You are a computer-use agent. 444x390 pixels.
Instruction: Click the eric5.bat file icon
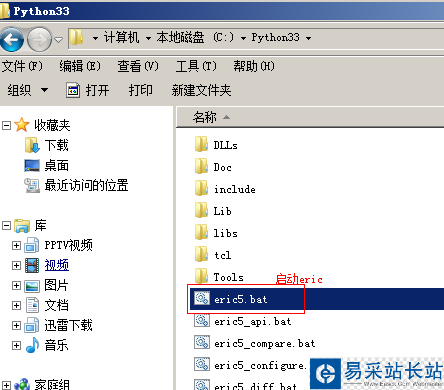click(202, 298)
